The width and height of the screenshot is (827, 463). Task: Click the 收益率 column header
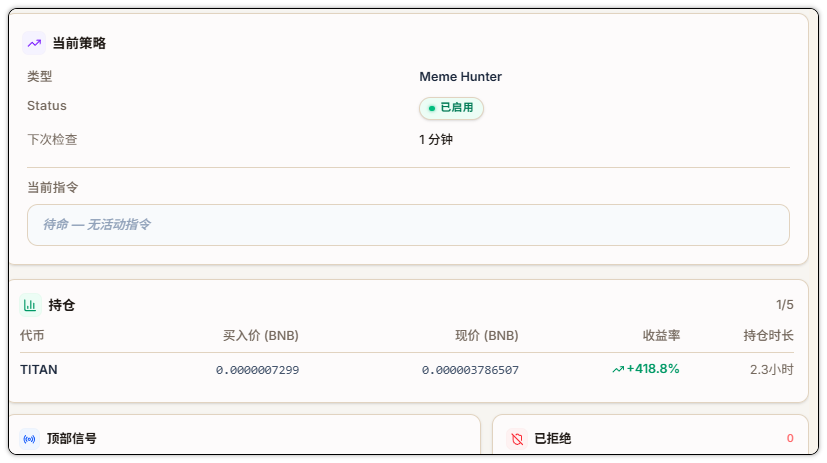[x=661, y=335]
